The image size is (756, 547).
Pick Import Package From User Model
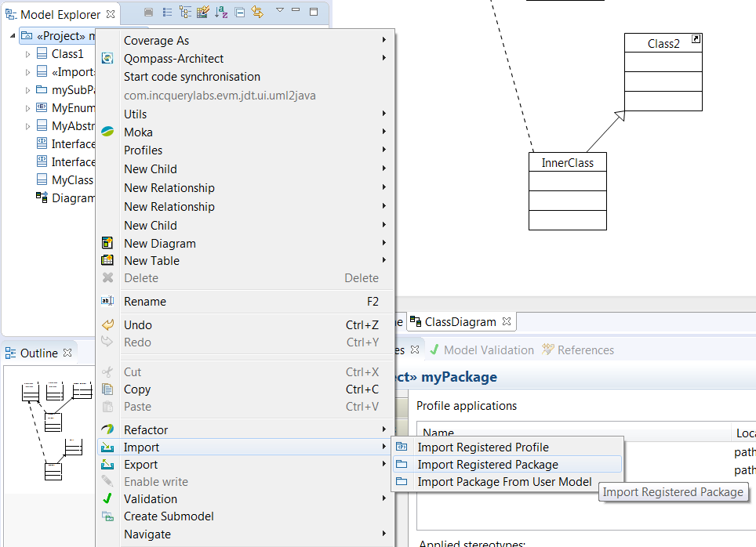[x=504, y=482]
